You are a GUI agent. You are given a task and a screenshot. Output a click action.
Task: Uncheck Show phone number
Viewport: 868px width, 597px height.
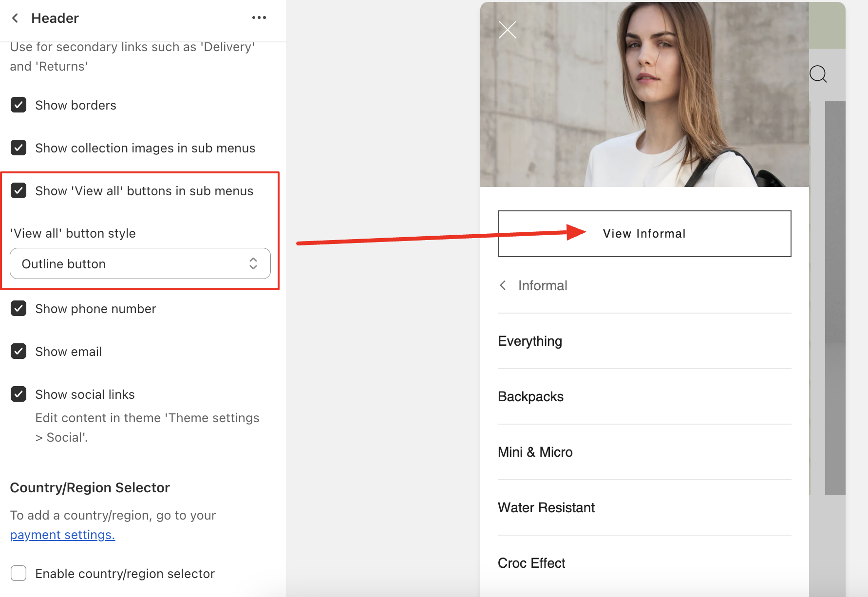[19, 308]
